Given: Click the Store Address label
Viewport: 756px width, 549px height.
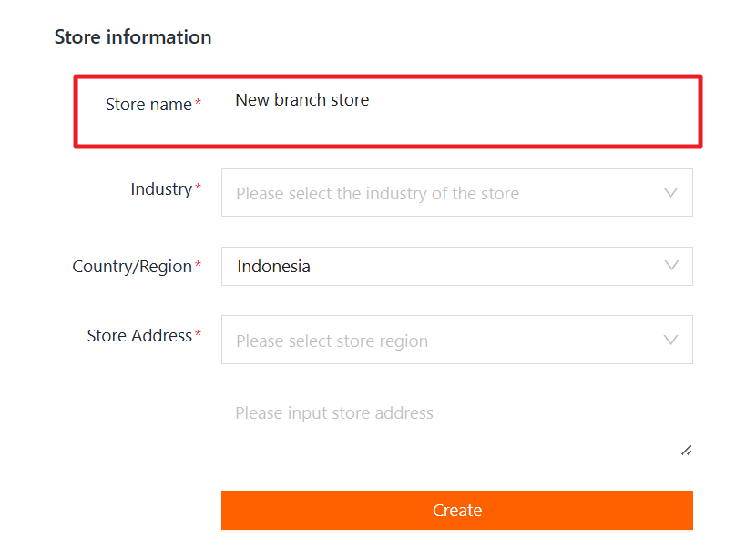Looking at the screenshot, I should (x=139, y=336).
